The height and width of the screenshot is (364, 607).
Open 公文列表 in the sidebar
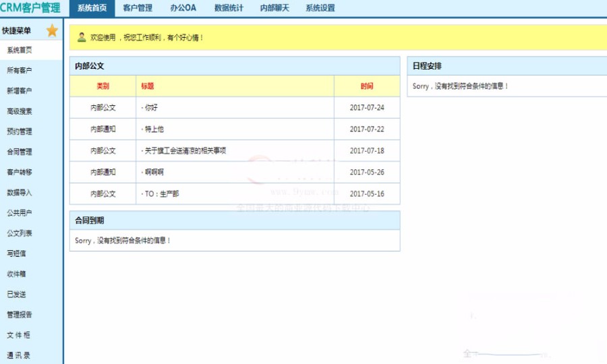[20, 233]
